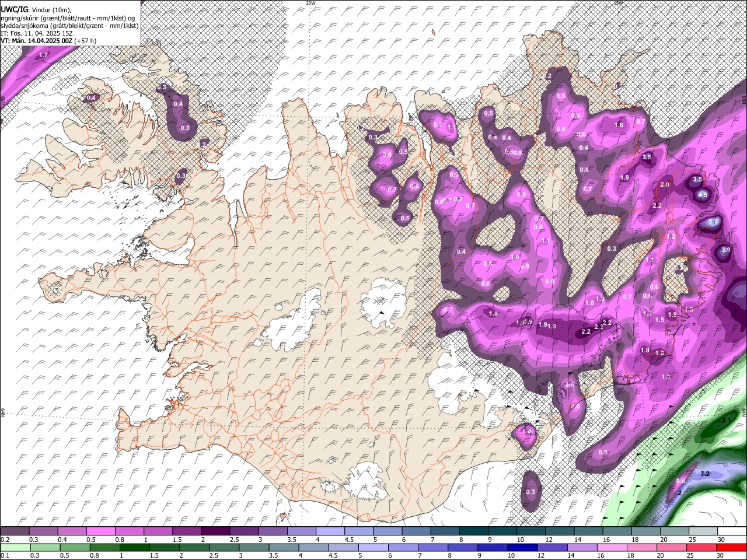Viewport: 747px width, 560px height.
Task: Click the bright red swatch ending the rain legend
Action: click(731, 547)
